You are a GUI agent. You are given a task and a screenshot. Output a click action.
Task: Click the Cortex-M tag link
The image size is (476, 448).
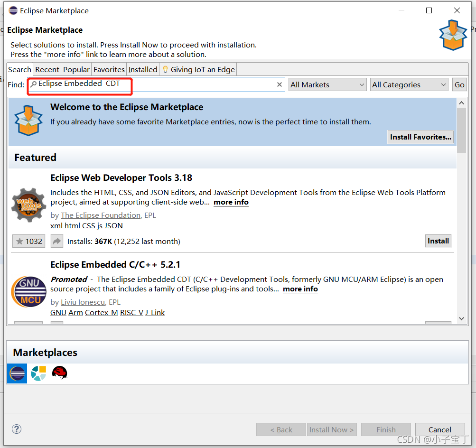[x=102, y=313]
